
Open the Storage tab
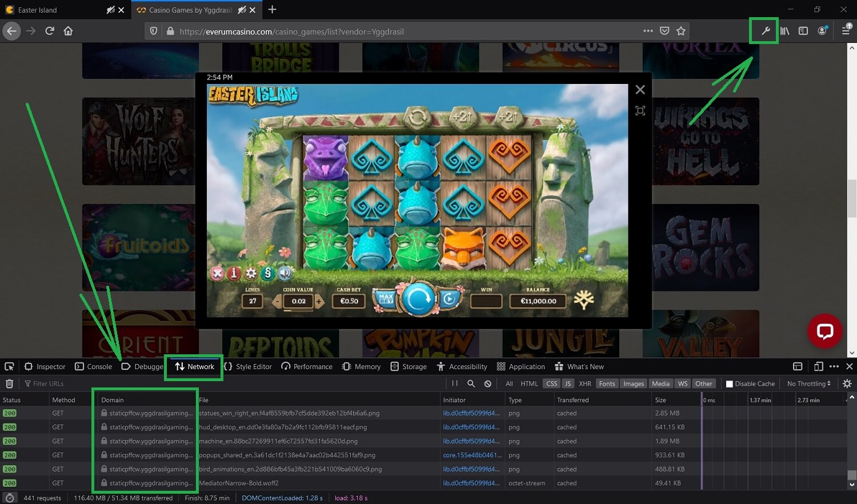point(409,366)
